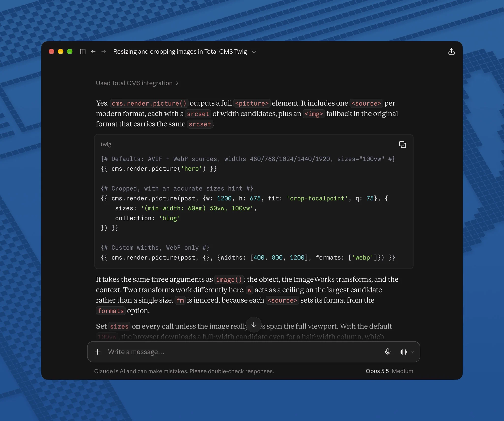The height and width of the screenshot is (421, 504).
Task: Minimize the window with the yellow button
Action: tap(61, 51)
